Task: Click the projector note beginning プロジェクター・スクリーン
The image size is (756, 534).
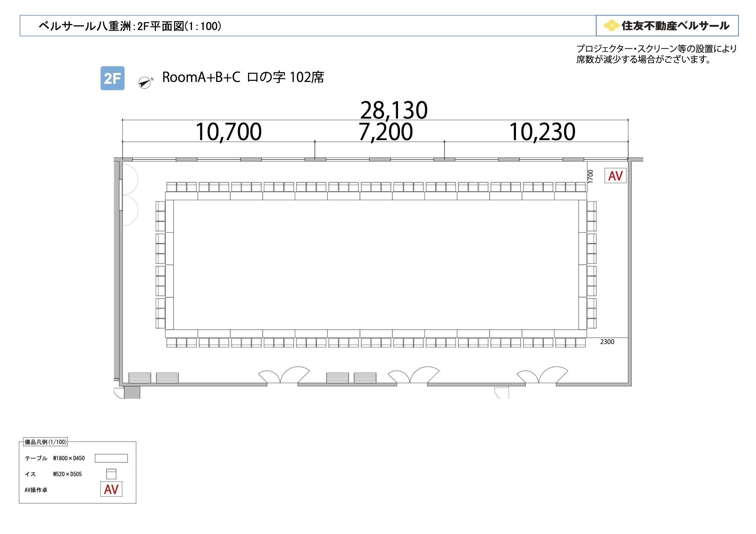Action: click(657, 49)
